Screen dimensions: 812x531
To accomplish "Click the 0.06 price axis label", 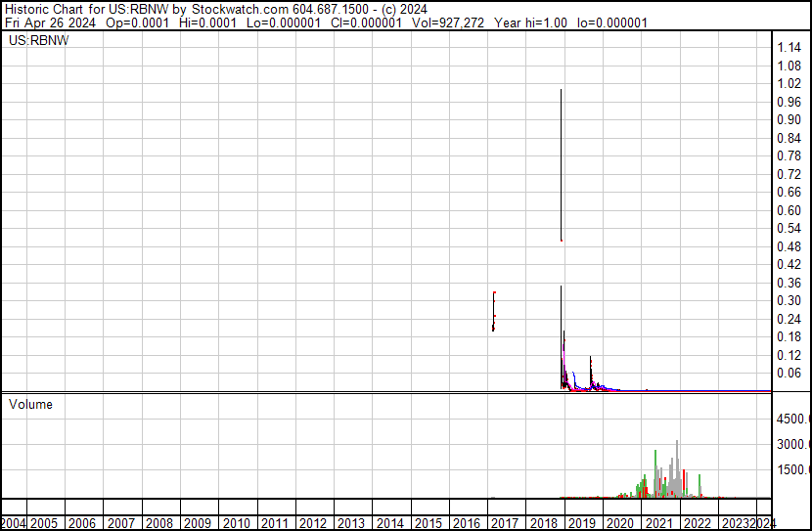I will [789, 374].
